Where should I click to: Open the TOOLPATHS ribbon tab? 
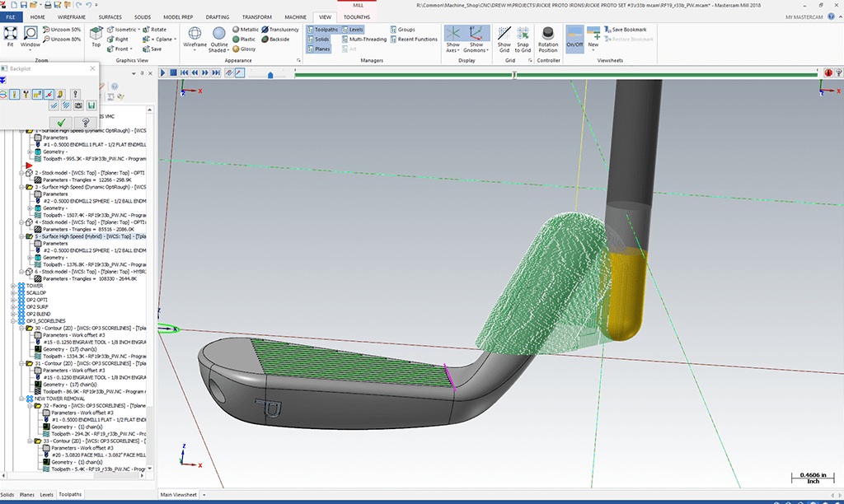tap(357, 17)
